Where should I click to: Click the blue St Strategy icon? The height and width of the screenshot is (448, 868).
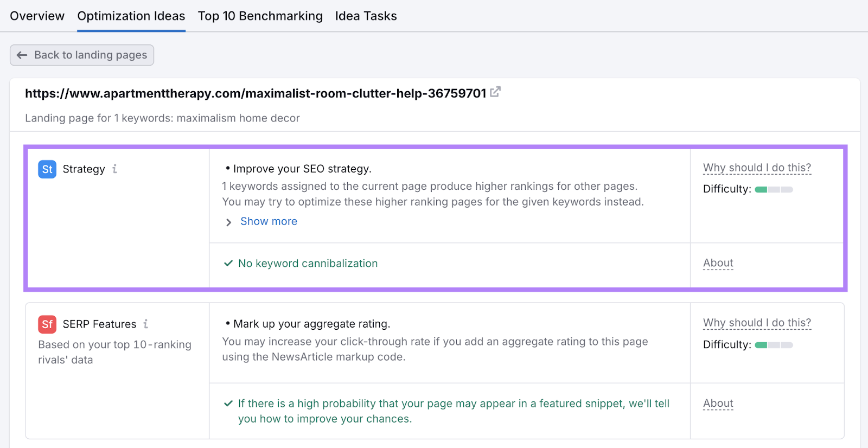point(47,169)
